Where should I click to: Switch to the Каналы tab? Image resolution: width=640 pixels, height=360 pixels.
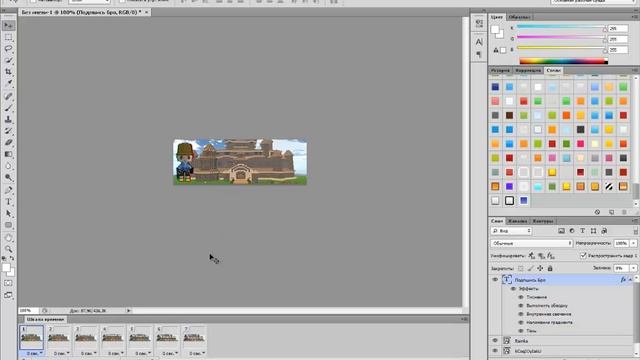click(x=518, y=221)
